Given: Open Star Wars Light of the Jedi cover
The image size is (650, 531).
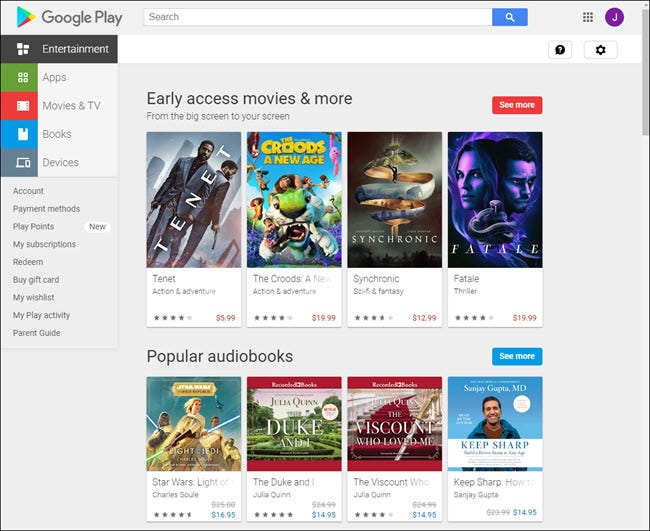Looking at the screenshot, I should point(194,424).
